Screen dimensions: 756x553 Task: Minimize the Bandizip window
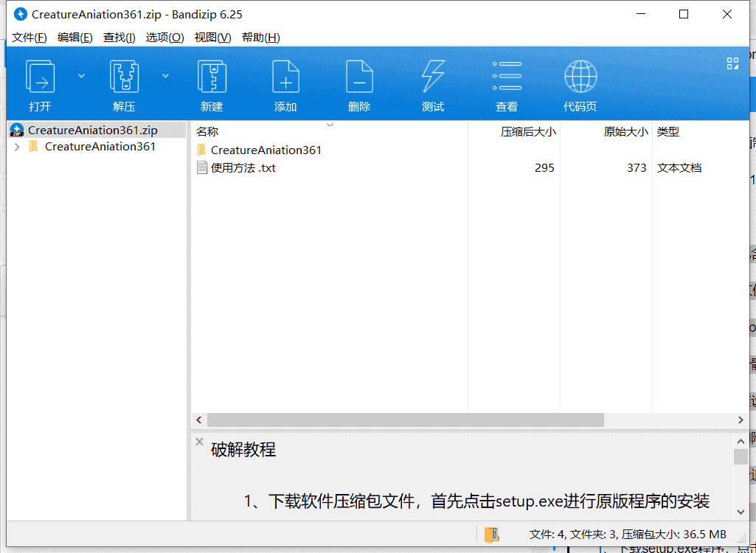click(x=641, y=15)
